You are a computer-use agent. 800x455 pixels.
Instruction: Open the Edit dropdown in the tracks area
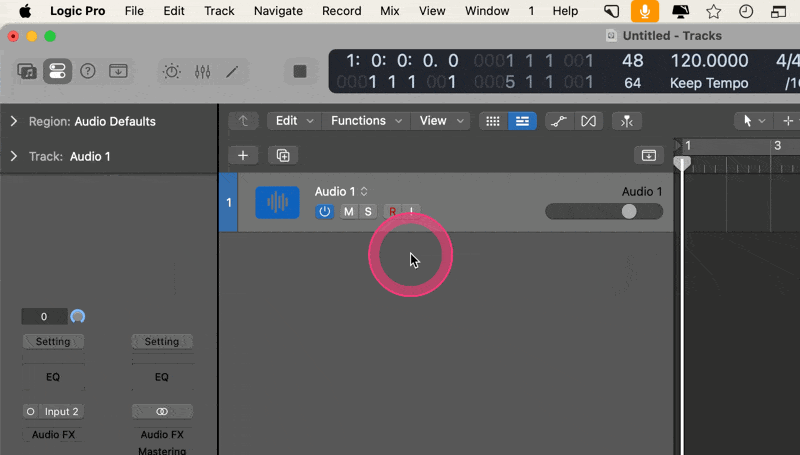pos(294,121)
